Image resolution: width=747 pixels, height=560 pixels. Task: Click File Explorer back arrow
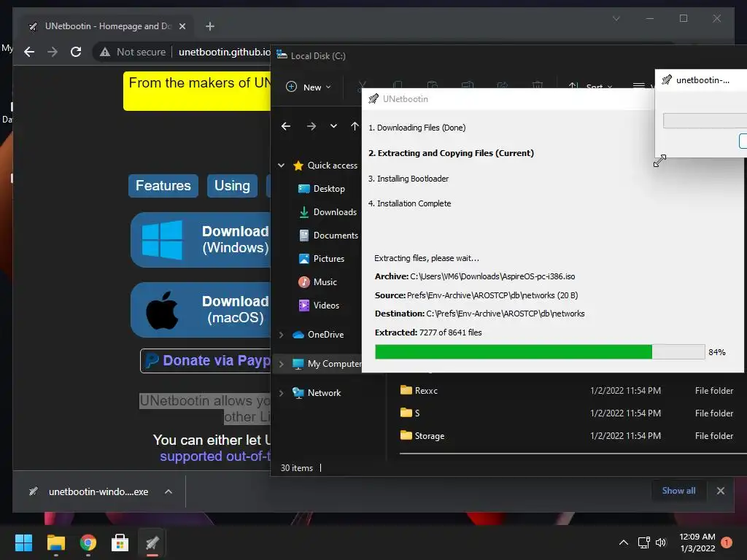click(286, 126)
